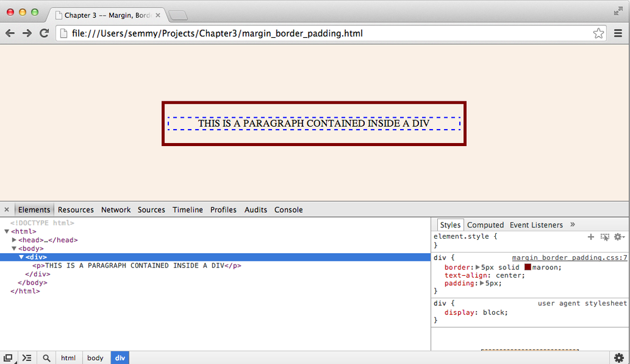
Task: Select the html breadcrumb
Action: coord(68,358)
